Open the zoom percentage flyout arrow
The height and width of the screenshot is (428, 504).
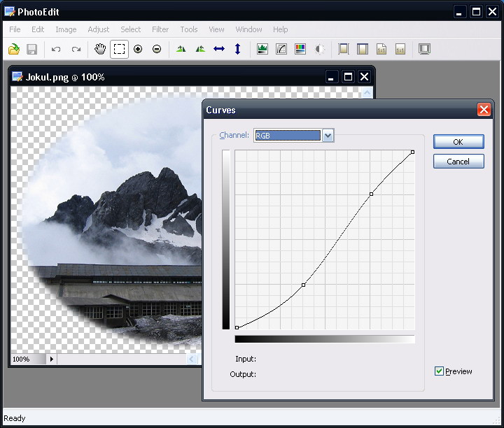coord(51,359)
